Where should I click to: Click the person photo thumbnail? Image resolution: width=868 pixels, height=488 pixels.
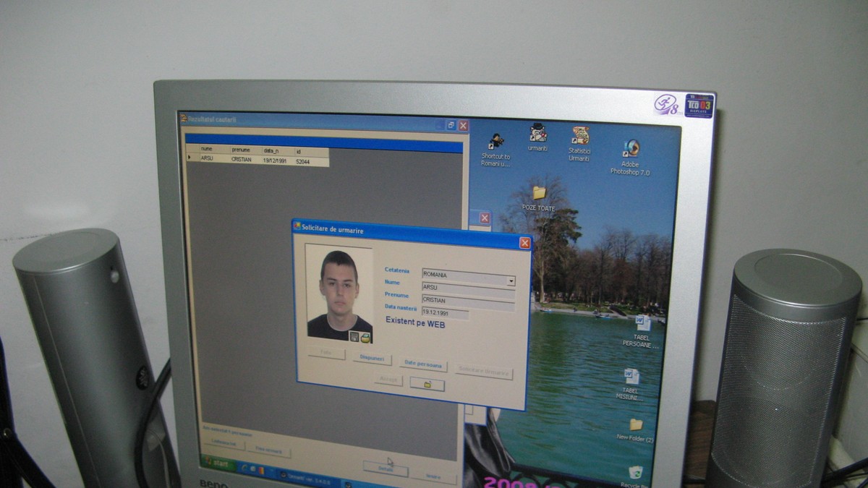tap(339, 294)
